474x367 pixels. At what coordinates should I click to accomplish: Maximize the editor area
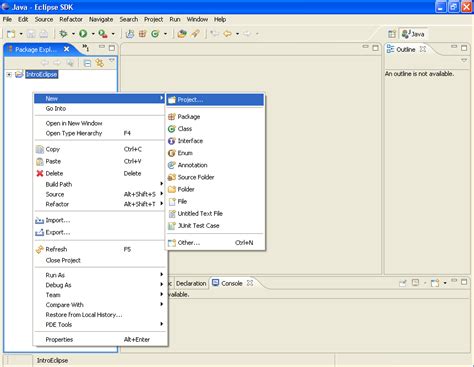[375, 48]
